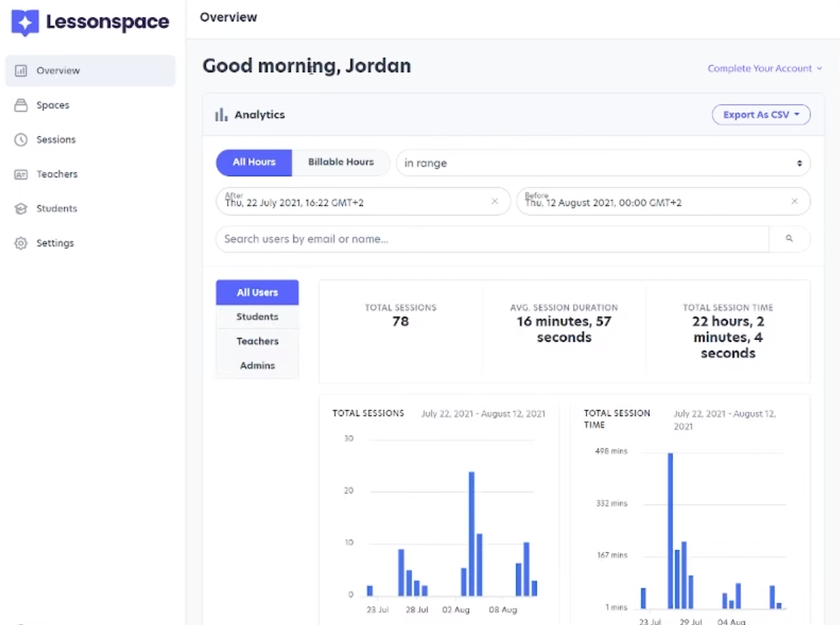Expand the Complete Your Account menu
The height and width of the screenshot is (625, 840).
[x=819, y=68]
